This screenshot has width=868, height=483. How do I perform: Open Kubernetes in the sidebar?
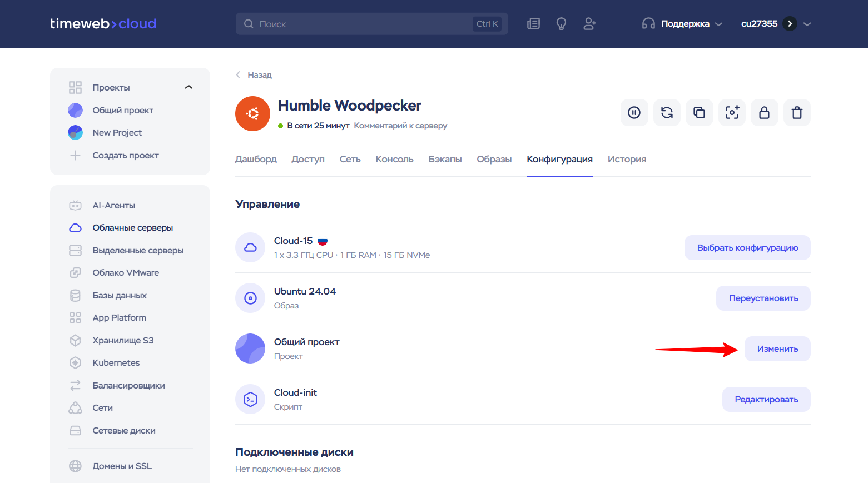(x=116, y=363)
